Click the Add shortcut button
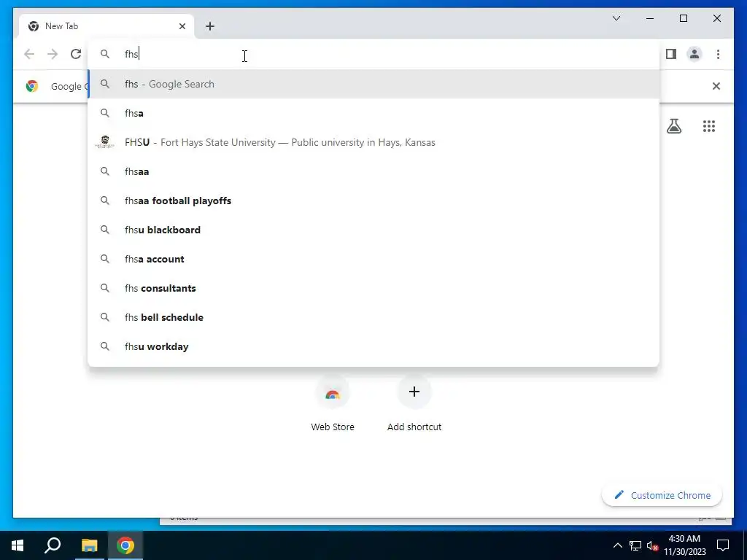 [x=414, y=404]
